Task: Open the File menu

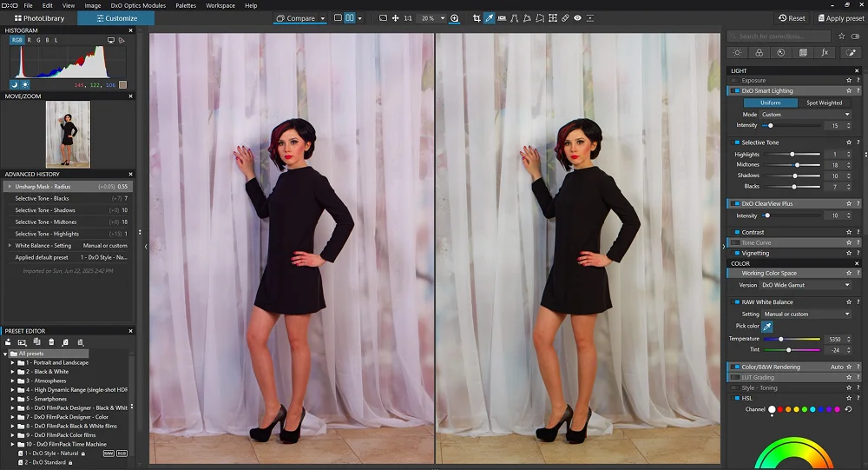Action: [x=29, y=5]
